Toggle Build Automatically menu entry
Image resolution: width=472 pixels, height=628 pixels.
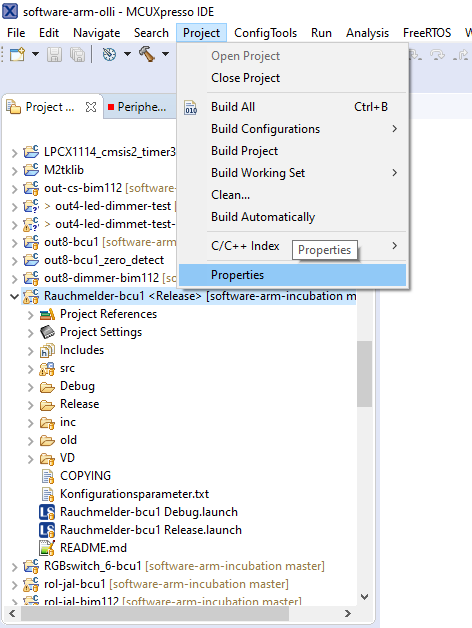point(292,217)
